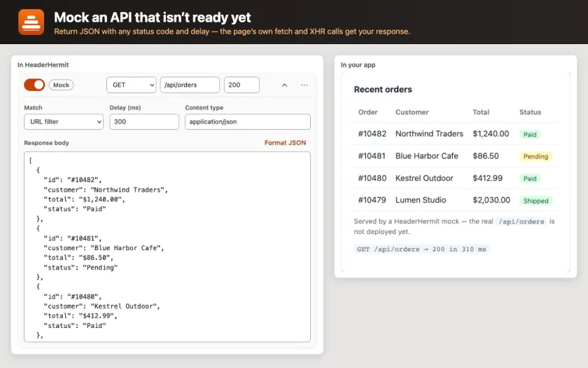Click the /api/orders URL field

tap(190, 85)
